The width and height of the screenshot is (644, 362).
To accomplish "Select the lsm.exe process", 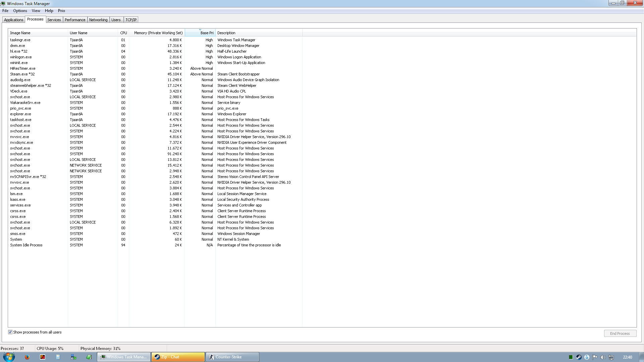I will (x=155, y=194).
